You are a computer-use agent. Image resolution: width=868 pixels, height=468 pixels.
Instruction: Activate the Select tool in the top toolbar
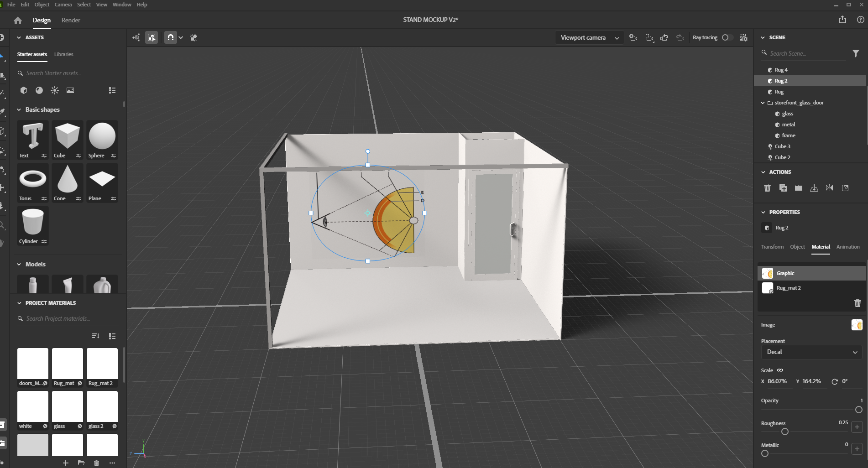(x=152, y=37)
